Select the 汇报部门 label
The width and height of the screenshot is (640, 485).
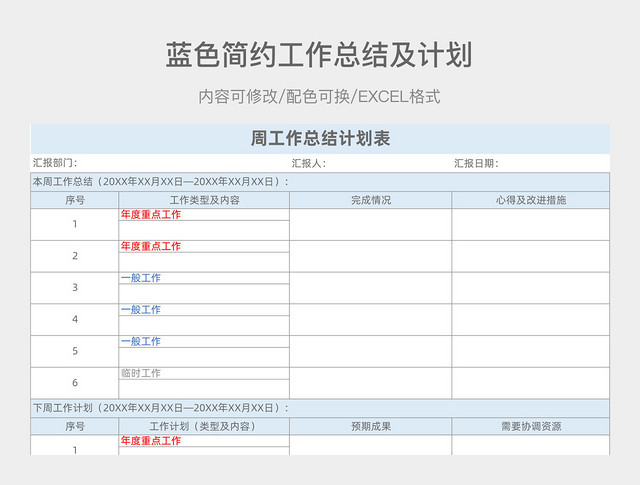(x=55, y=163)
